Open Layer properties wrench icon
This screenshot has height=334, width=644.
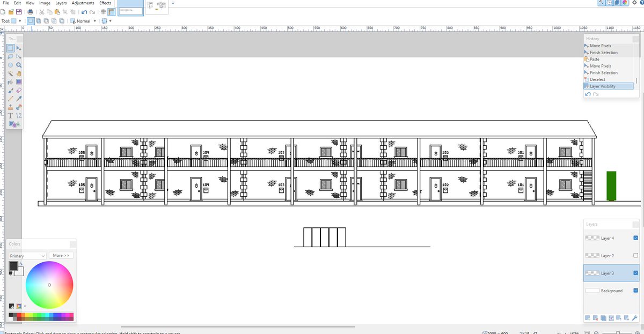click(634, 318)
